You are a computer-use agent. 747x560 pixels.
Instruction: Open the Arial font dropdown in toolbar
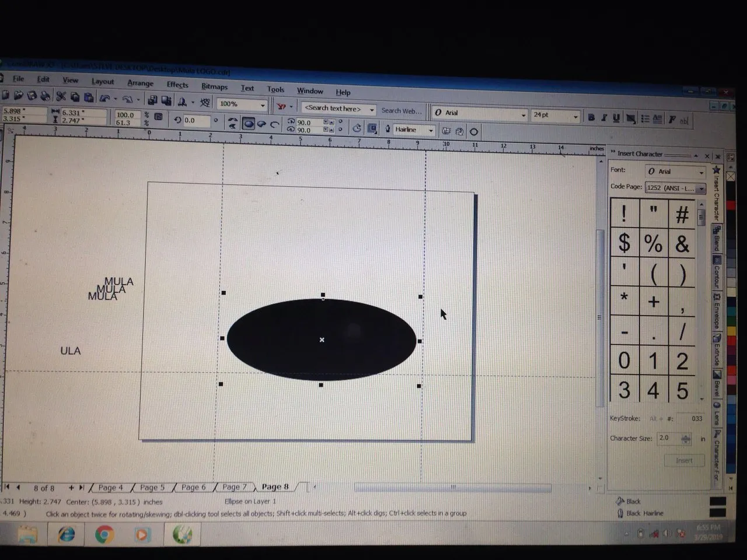point(523,115)
